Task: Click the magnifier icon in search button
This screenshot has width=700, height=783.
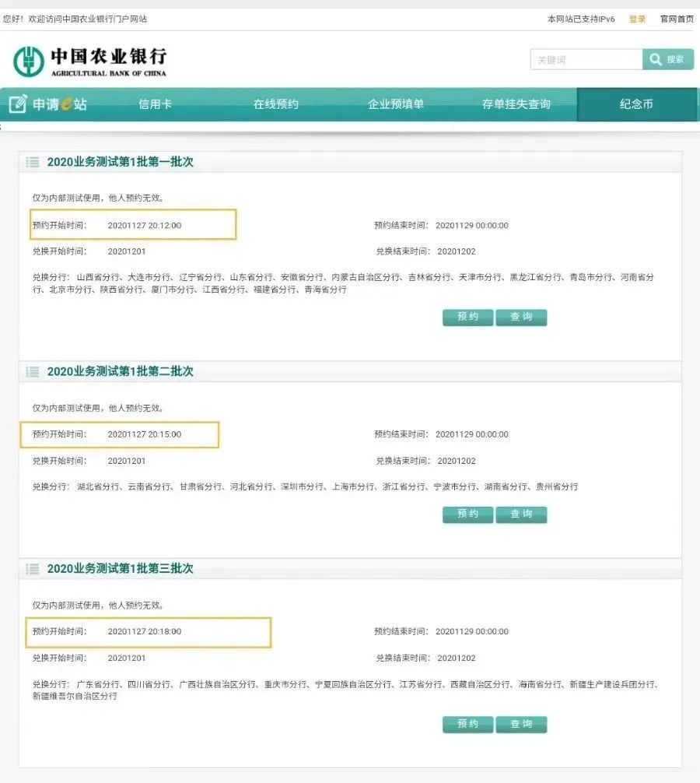Action: pos(655,59)
